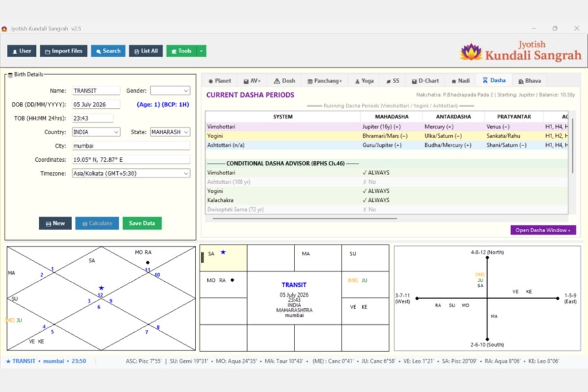Open the Tools menu button
Viewport: 588px width, 392px height.
(x=181, y=51)
